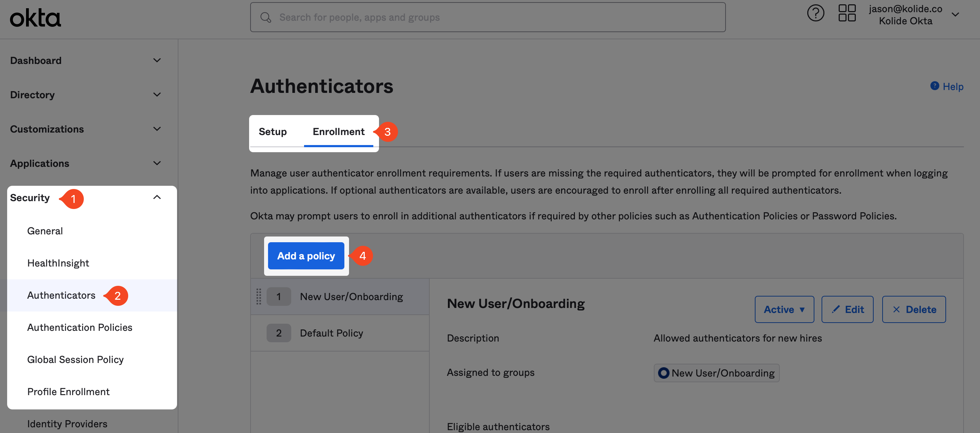Expand the Applications menu chevron
The image size is (980, 433).
pos(157,163)
